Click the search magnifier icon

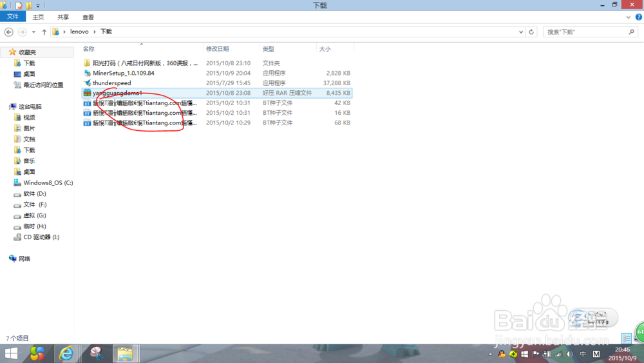[632, 32]
